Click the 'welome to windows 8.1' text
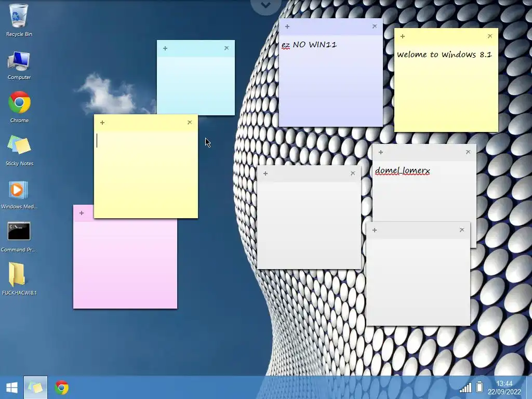The image size is (532, 399). pyautogui.click(x=444, y=55)
